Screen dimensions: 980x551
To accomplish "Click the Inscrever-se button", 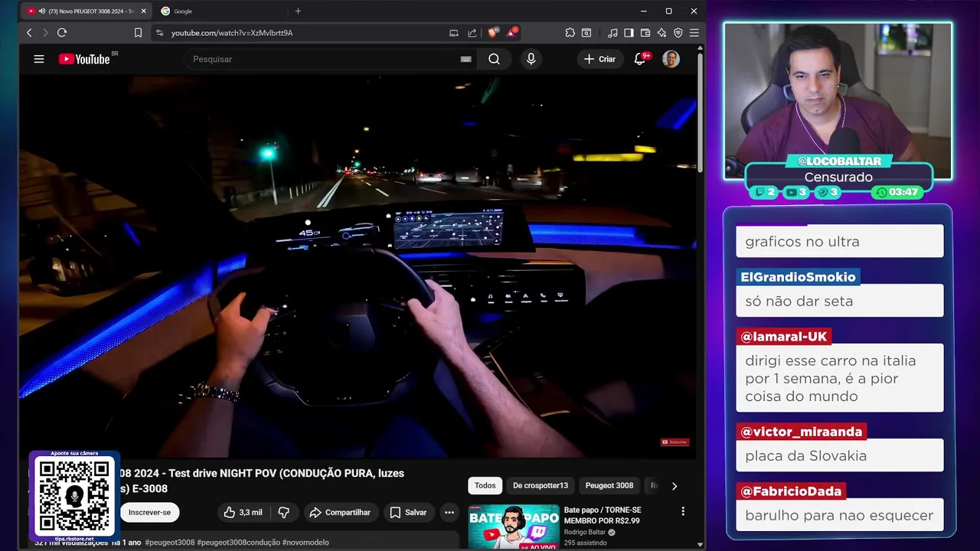I will coord(149,512).
